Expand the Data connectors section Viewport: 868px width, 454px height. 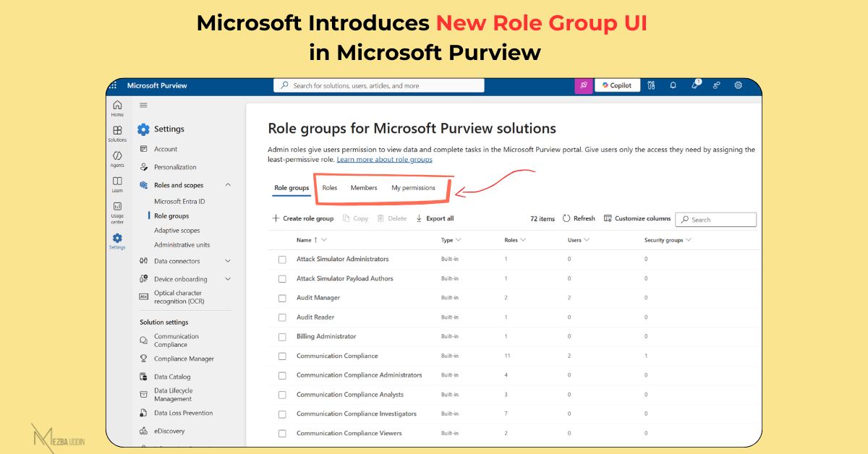[228, 261]
